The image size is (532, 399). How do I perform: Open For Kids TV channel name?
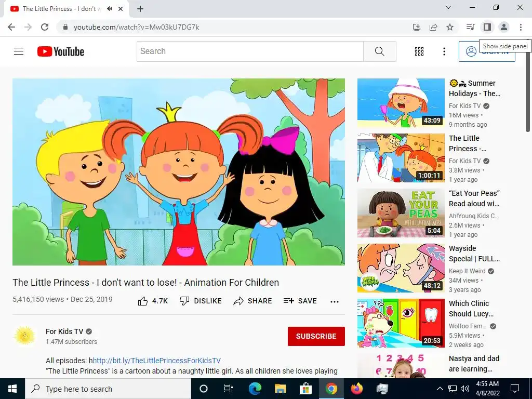tap(64, 331)
